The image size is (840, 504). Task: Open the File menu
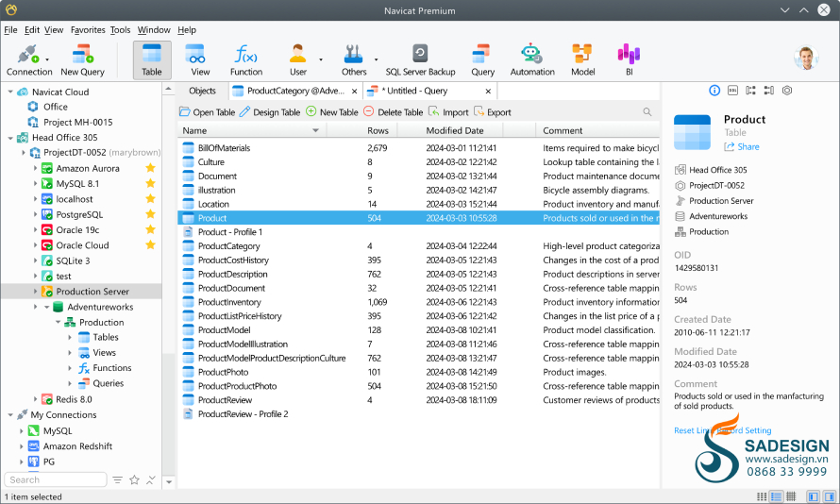pyautogui.click(x=10, y=30)
